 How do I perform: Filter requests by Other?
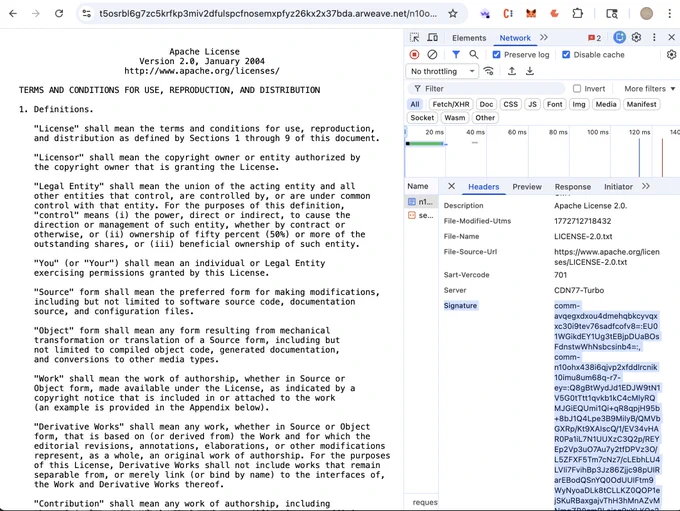pyautogui.click(x=485, y=118)
